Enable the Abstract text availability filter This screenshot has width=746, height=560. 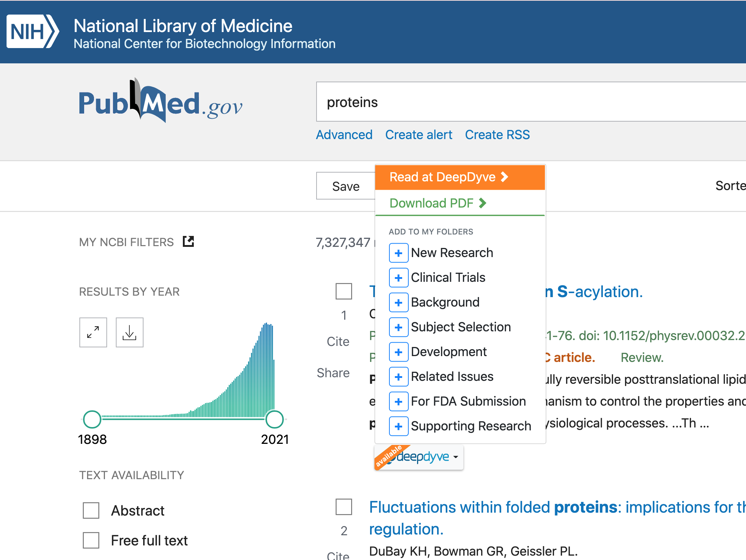point(91,510)
